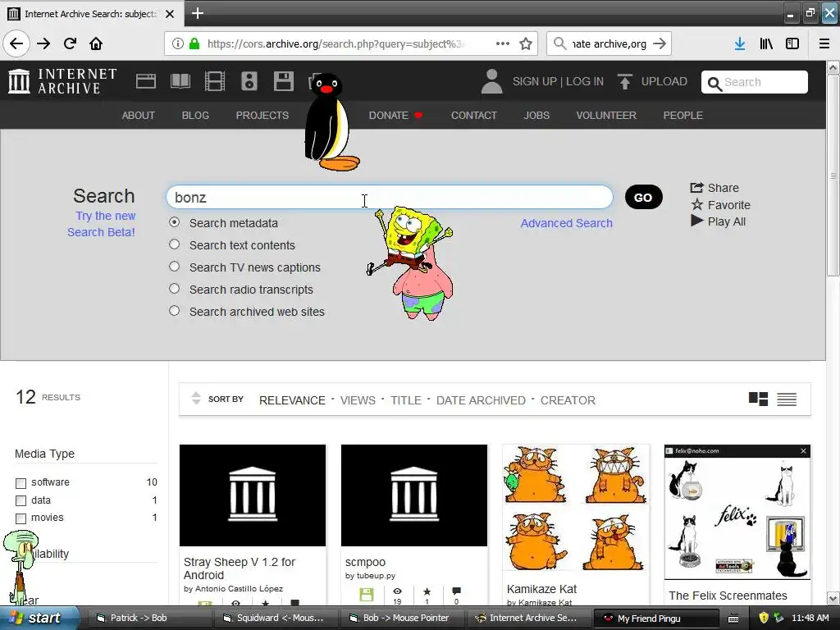The height and width of the screenshot is (630, 840).
Task: Open the PROJECTS menu item
Action: (262, 115)
